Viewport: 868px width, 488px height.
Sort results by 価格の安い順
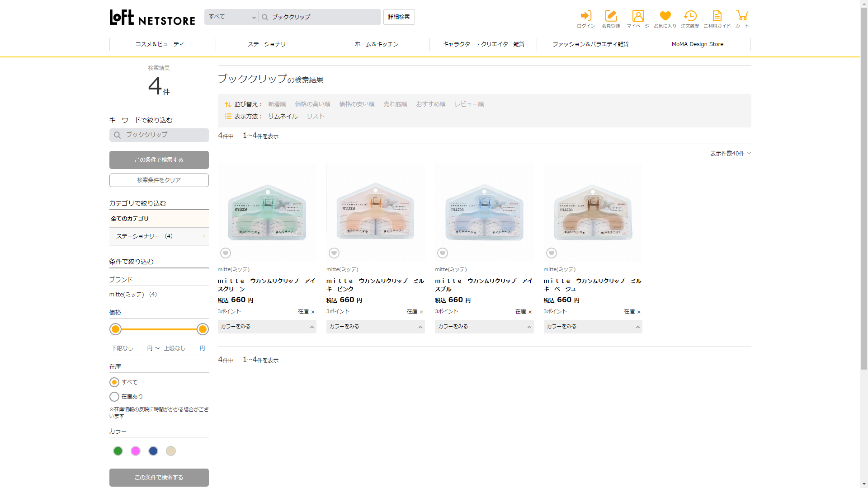coord(357,104)
